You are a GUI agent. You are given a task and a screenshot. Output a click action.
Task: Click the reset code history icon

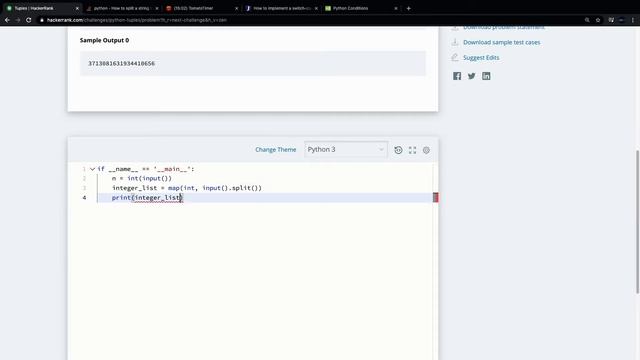398,150
